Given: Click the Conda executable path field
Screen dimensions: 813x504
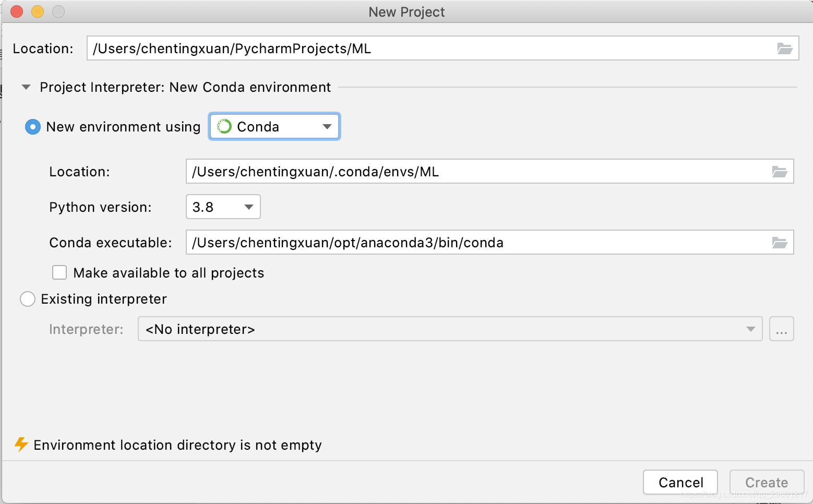Looking at the screenshot, I should pyautogui.click(x=475, y=243).
